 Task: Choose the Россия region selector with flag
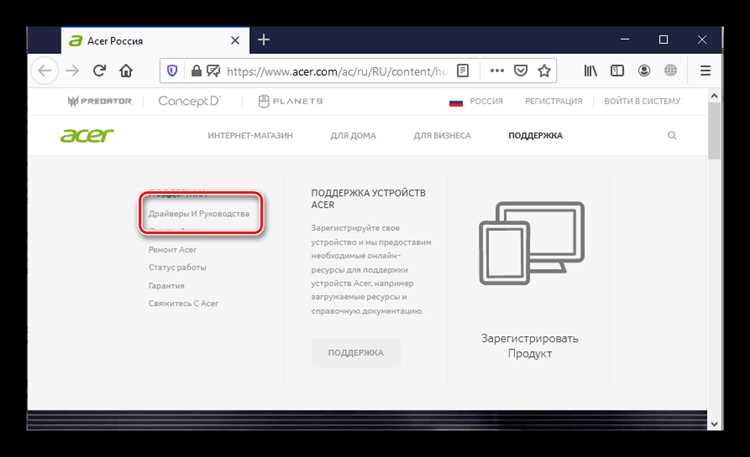tap(476, 101)
